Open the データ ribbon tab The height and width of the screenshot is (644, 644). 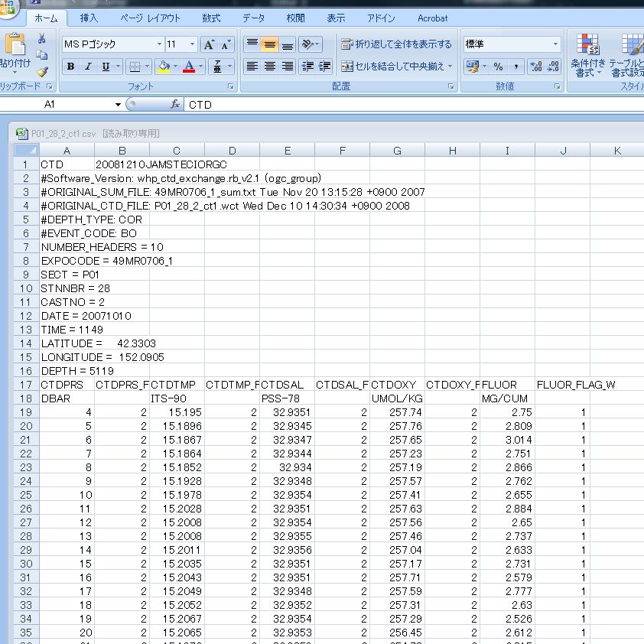tap(254, 18)
